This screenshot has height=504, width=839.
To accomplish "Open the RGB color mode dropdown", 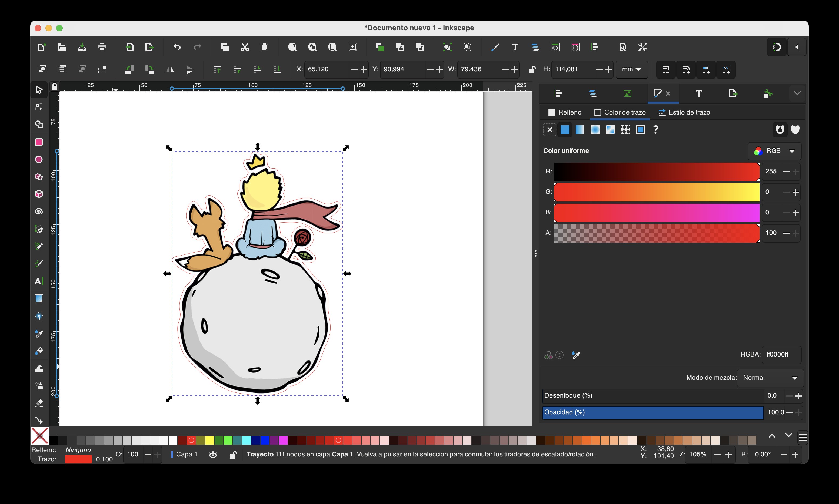I will 774,151.
